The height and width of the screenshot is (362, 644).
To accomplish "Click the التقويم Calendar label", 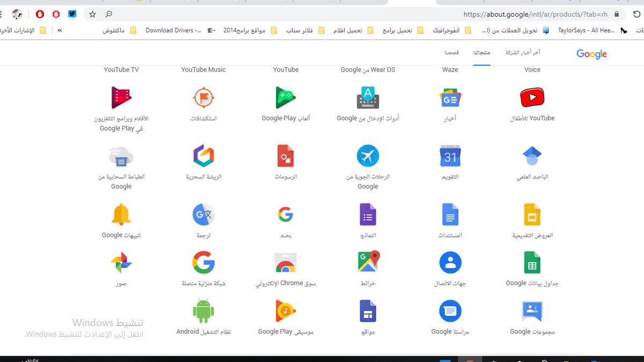I will pos(450,177).
